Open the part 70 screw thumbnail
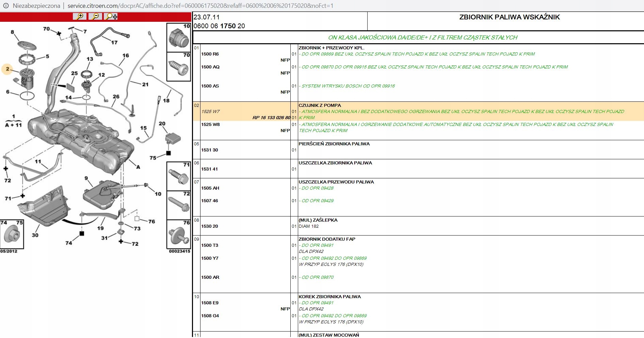 pos(179,67)
